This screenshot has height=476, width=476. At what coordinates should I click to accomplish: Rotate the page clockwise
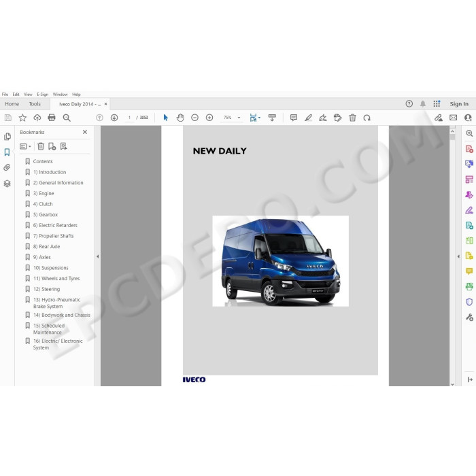pos(367,118)
